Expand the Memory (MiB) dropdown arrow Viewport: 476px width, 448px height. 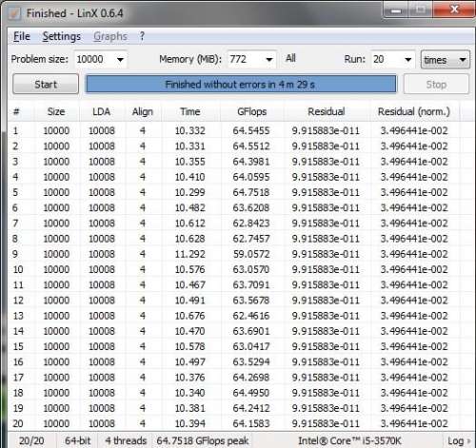click(x=269, y=59)
